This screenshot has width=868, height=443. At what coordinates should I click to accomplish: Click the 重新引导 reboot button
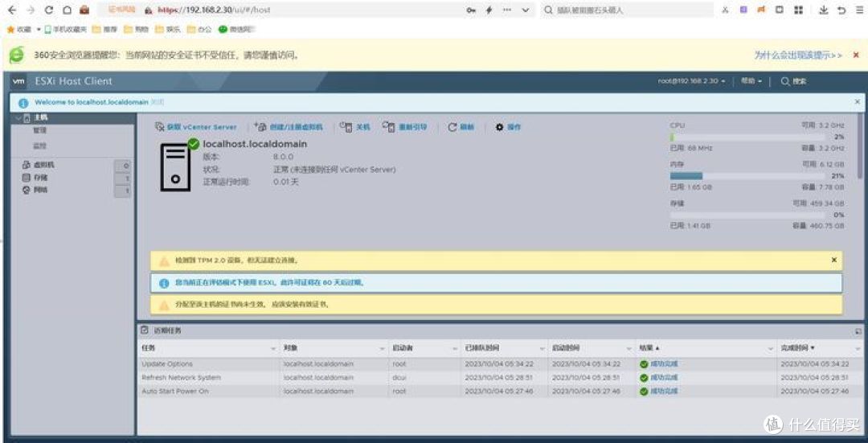click(x=404, y=127)
